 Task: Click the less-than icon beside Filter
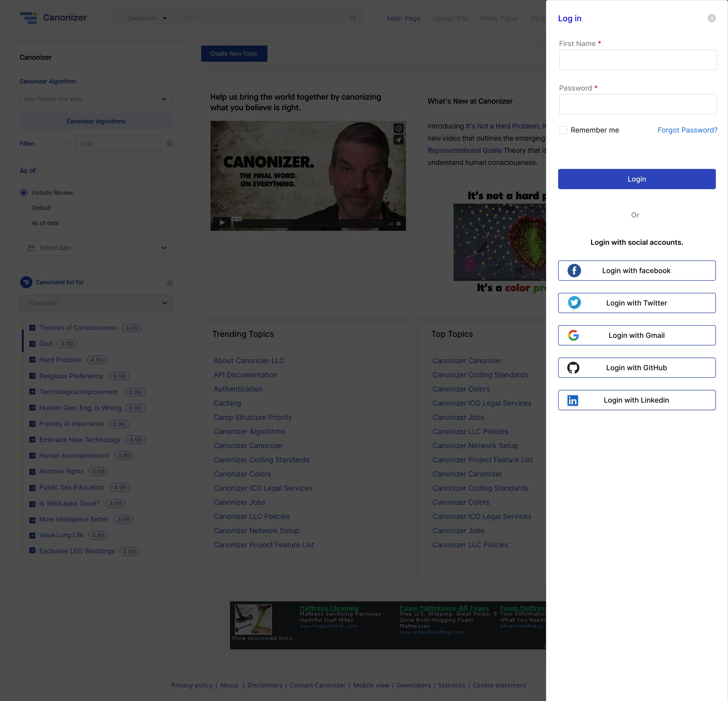point(70,144)
